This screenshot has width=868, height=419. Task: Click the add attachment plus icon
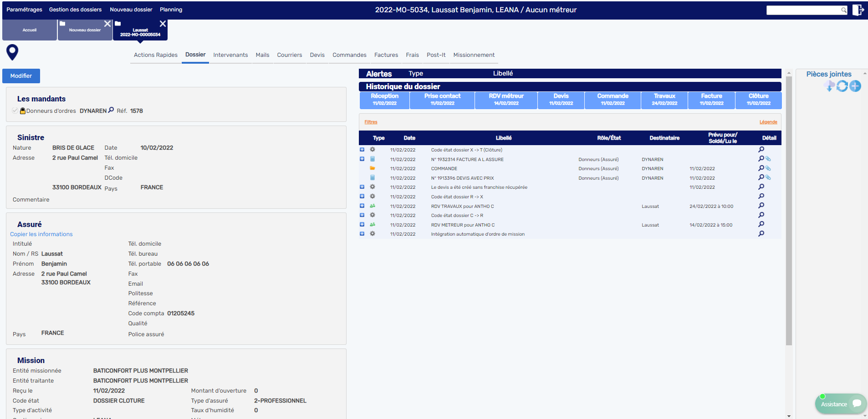point(855,86)
